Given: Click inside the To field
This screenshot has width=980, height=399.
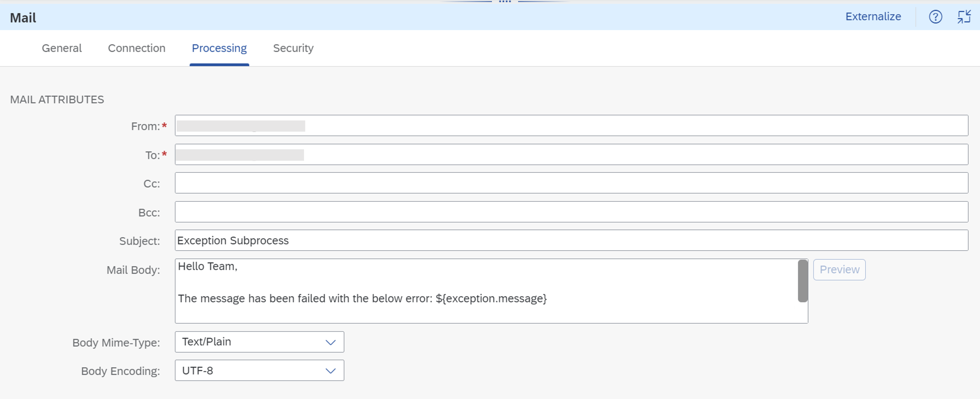Looking at the screenshot, I should (457, 154).
